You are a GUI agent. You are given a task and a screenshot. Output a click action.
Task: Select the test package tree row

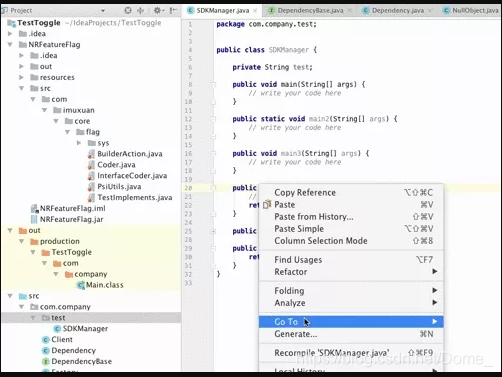pos(91,318)
